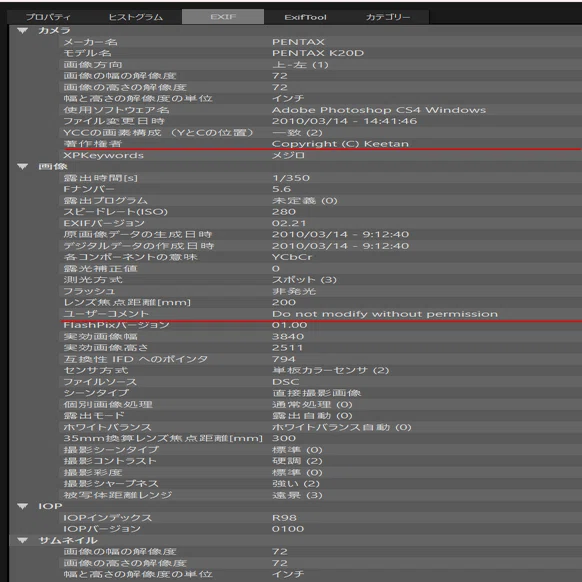Click the Adobe Photoshop CS4 Windows value
This screenshot has height=582, width=582.
pyautogui.click(x=379, y=110)
